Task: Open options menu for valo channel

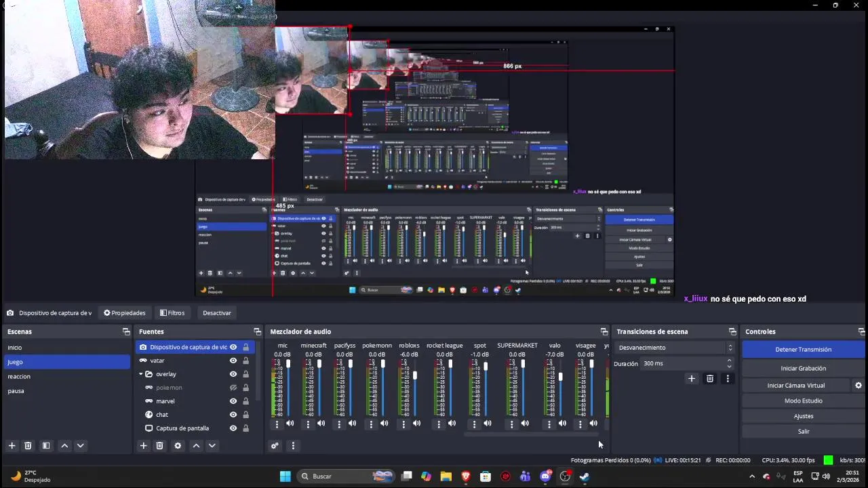Action: click(549, 424)
